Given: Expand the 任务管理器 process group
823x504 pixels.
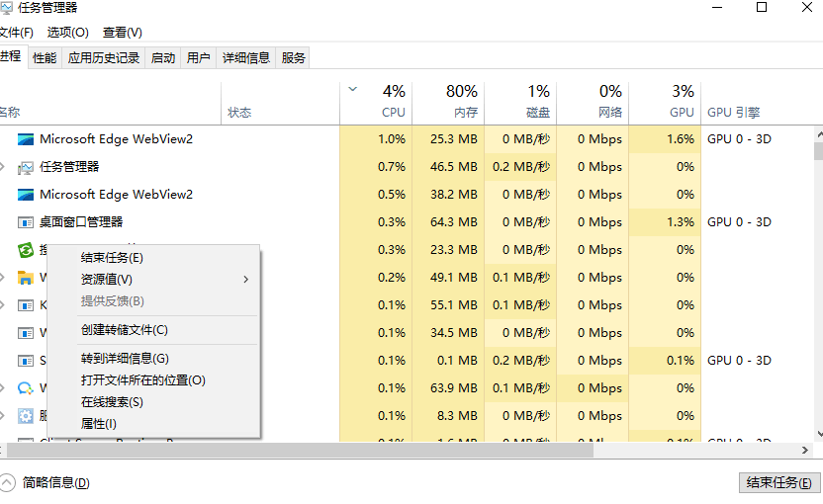Looking at the screenshot, I should coord(3,167).
